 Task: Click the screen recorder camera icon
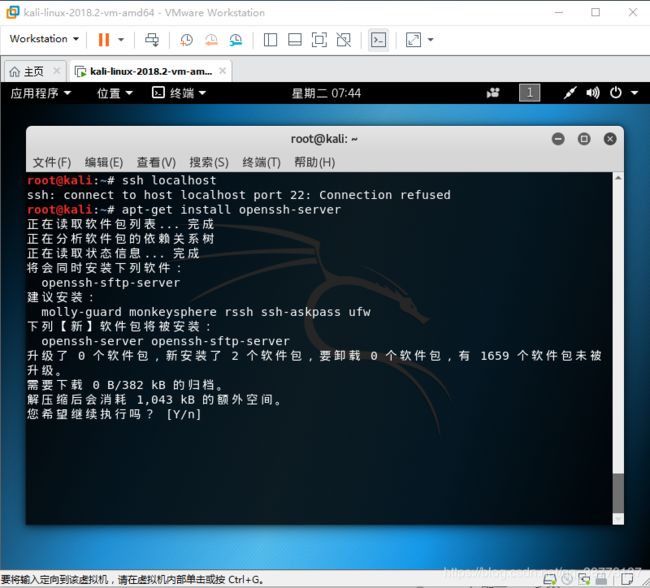point(493,93)
